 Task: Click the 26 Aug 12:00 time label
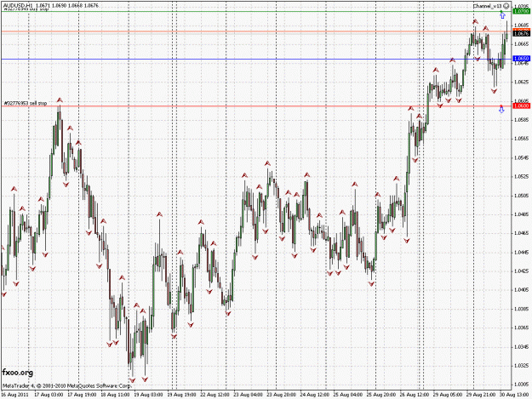point(415,395)
